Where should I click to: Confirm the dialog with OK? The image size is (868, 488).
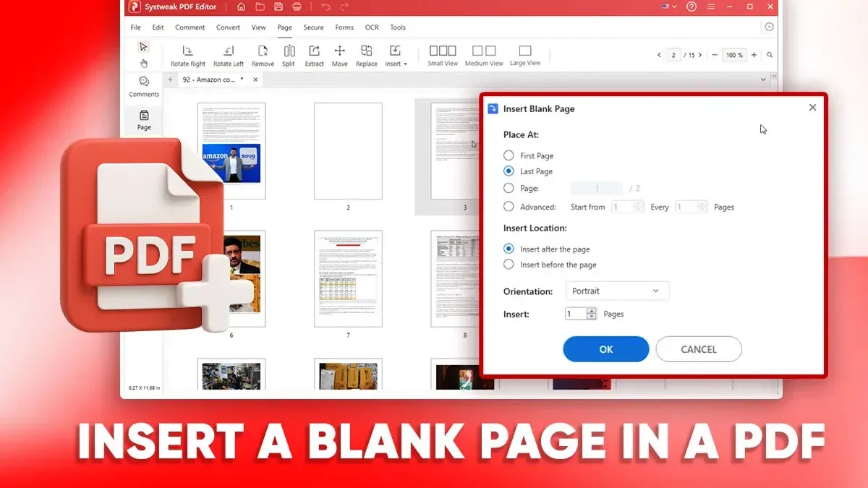(606, 349)
